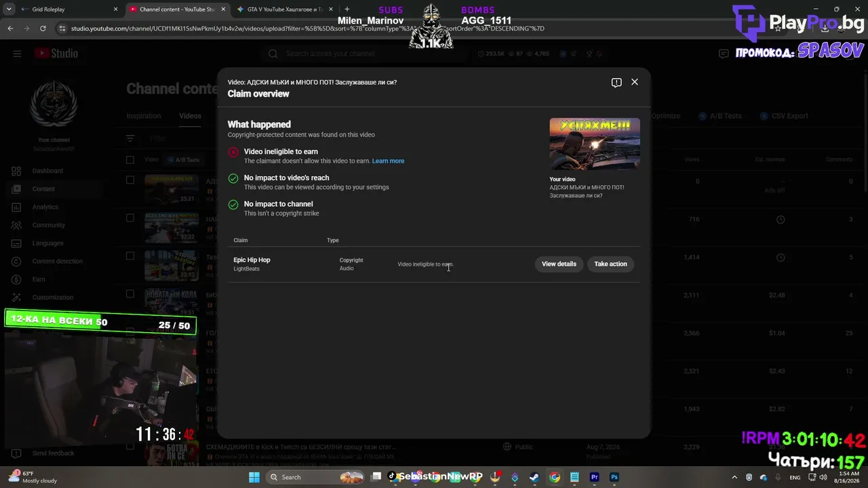Reload the page with the browser refresh button

point(43,28)
